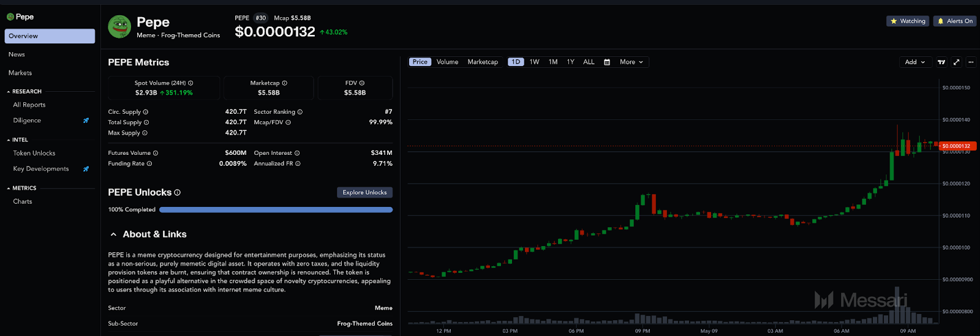This screenshot has width=980, height=336.
Task: Open Markets in the sidebar
Action: [x=20, y=73]
